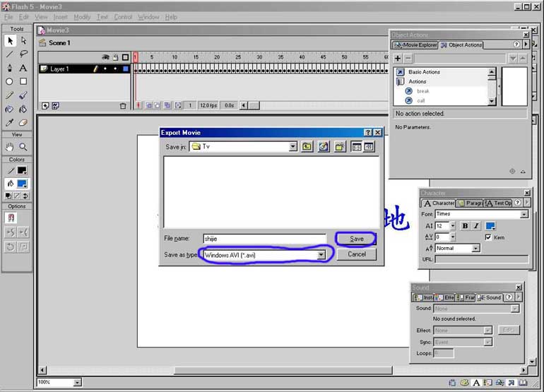Viewport: 544px width, 392px height.
Task: Select the Lasso tool in Tools panel
Action: [x=23, y=54]
